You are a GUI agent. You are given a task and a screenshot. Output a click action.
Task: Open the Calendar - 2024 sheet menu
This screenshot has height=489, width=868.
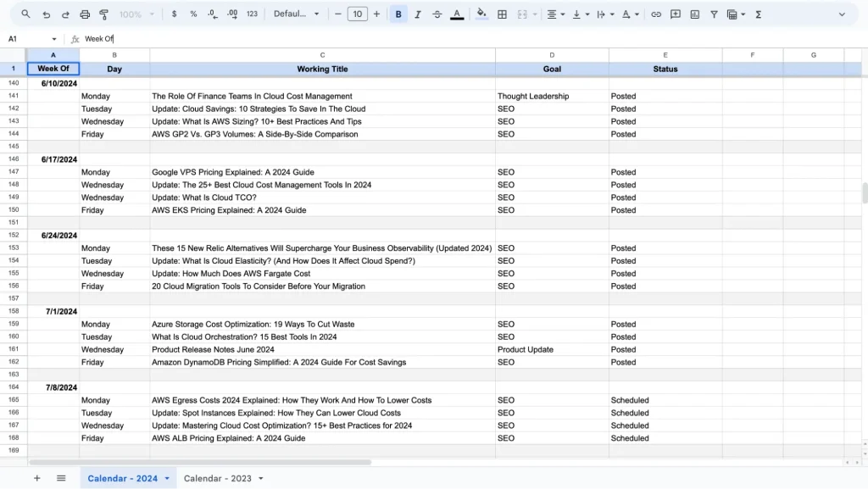(167, 478)
